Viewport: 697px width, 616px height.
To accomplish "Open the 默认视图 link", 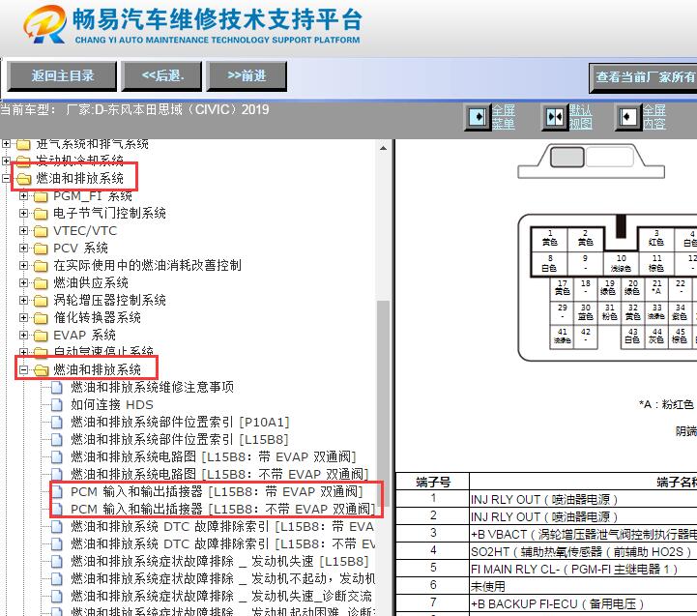I will pos(581,117).
